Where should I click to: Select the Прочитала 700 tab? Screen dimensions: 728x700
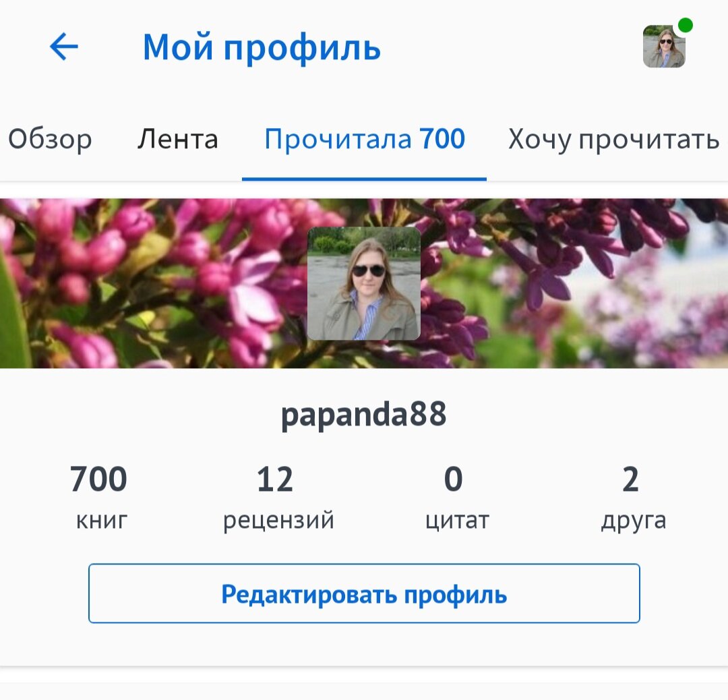tap(365, 139)
